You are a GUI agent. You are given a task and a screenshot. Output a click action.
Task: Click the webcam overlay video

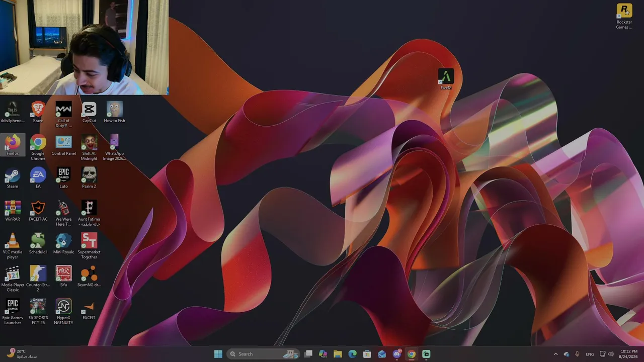coord(84,47)
